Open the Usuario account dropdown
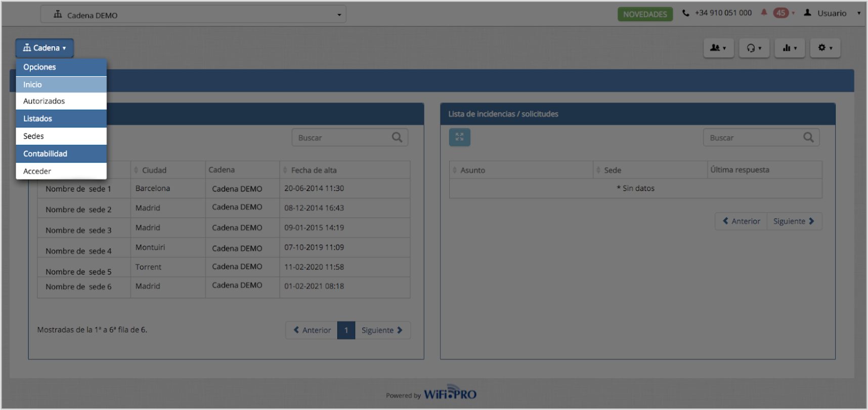 pyautogui.click(x=832, y=13)
